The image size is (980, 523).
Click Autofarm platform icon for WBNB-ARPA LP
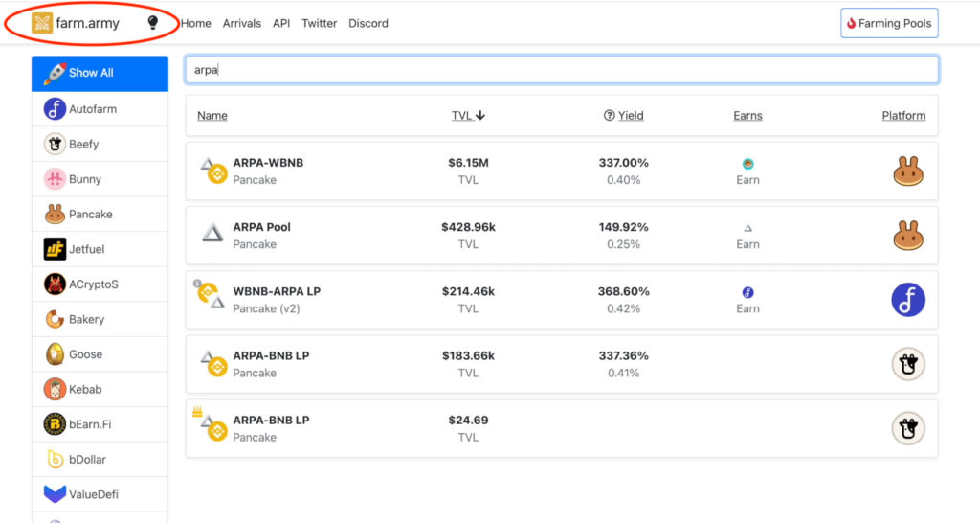[x=908, y=300]
